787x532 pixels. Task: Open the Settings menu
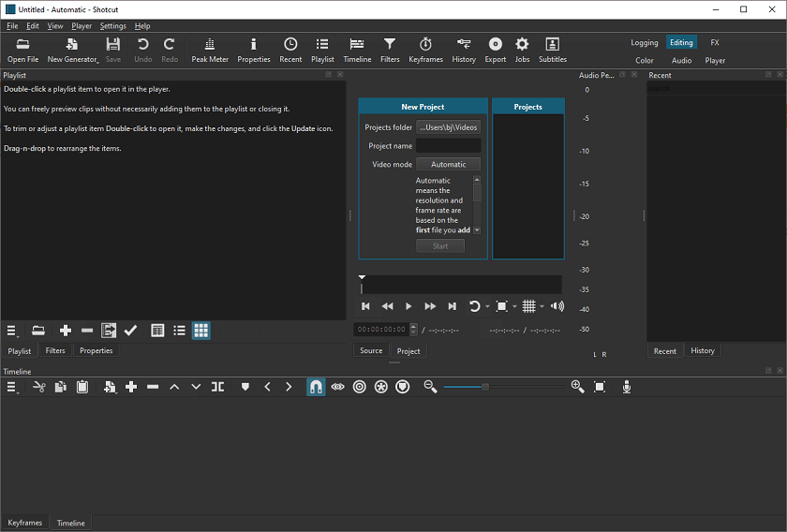113,26
